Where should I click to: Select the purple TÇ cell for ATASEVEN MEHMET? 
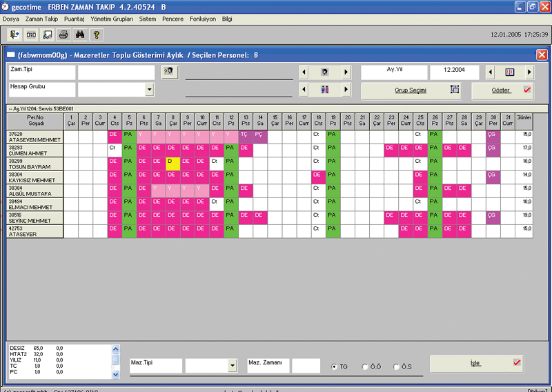[x=246, y=137]
